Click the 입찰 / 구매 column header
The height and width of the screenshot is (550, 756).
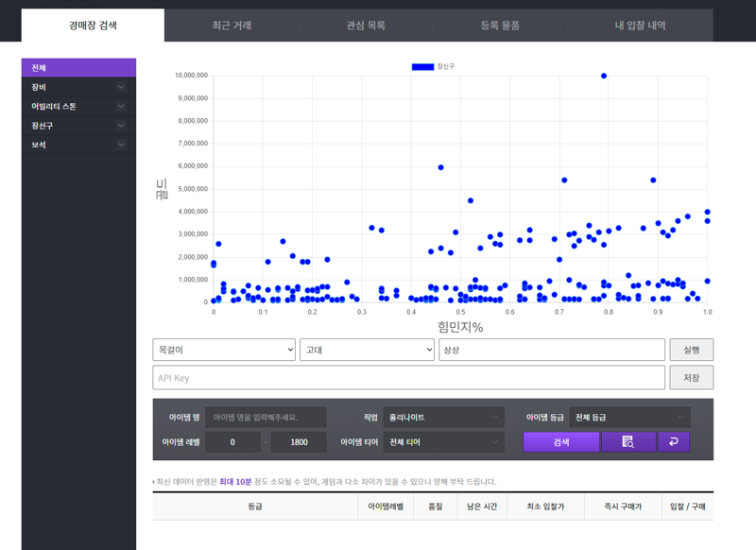coord(688,507)
